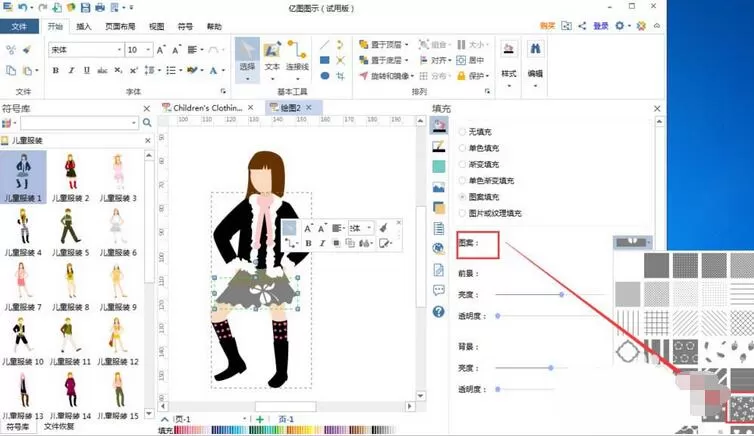Select the 图片或纹理填充 radio option
This screenshot has height=436, width=754.
(x=462, y=213)
